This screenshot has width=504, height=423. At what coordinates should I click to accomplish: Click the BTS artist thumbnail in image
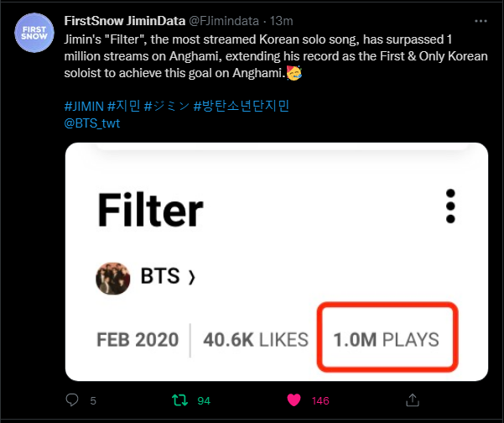coord(113,279)
